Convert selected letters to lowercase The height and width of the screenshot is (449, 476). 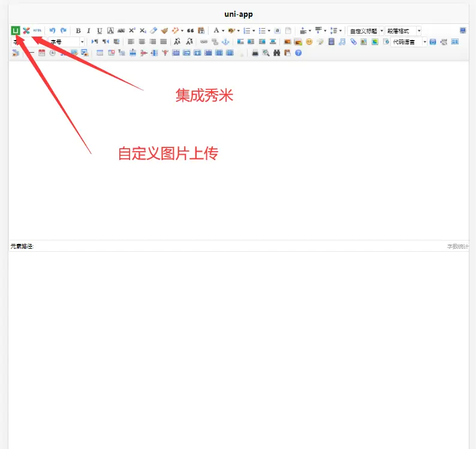point(189,41)
